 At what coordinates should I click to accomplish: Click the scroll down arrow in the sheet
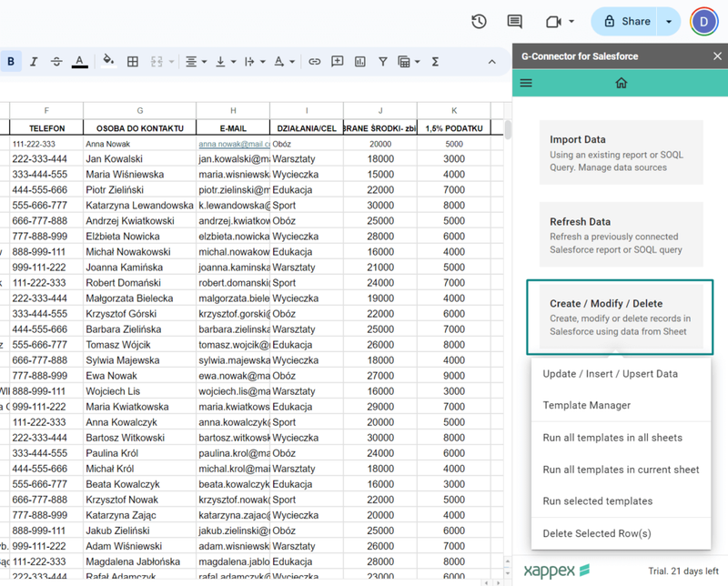tap(508, 573)
